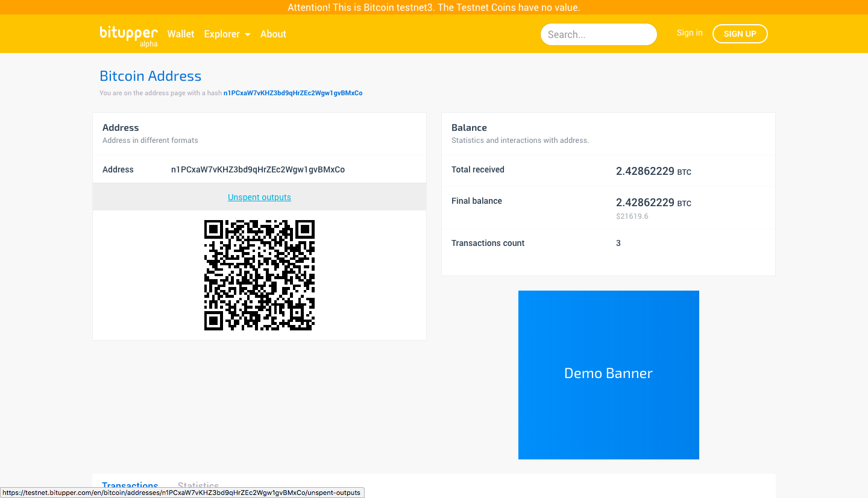This screenshot has width=868, height=498.
Task: Click the Balance panel title
Action: [469, 128]
